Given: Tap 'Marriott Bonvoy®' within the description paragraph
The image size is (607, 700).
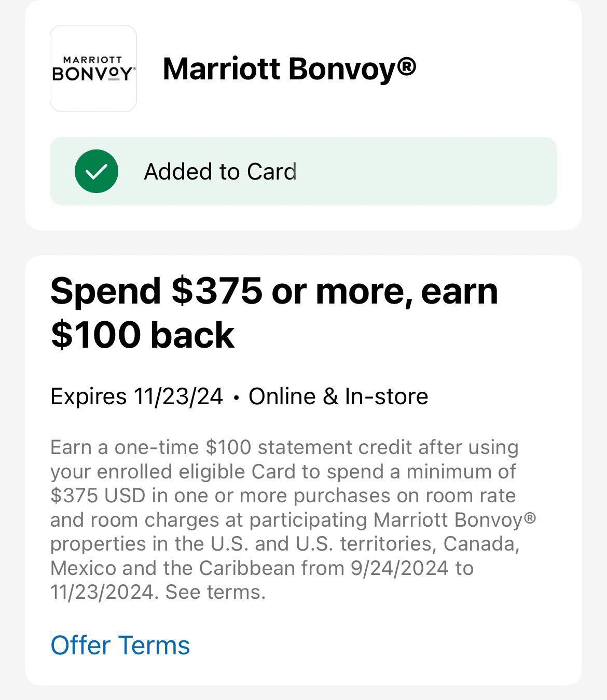Looking at the screenshot, I should coord(454,519).
